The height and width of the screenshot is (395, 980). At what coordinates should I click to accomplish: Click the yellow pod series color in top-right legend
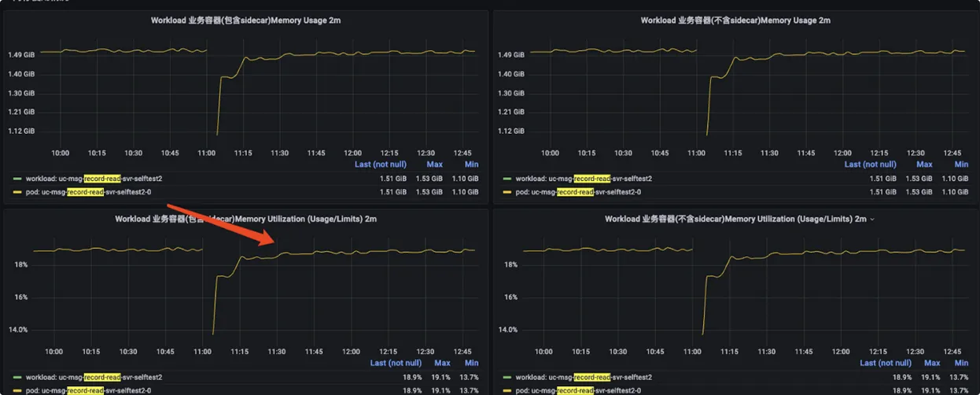pyautogui.click(x=507, y=192)
